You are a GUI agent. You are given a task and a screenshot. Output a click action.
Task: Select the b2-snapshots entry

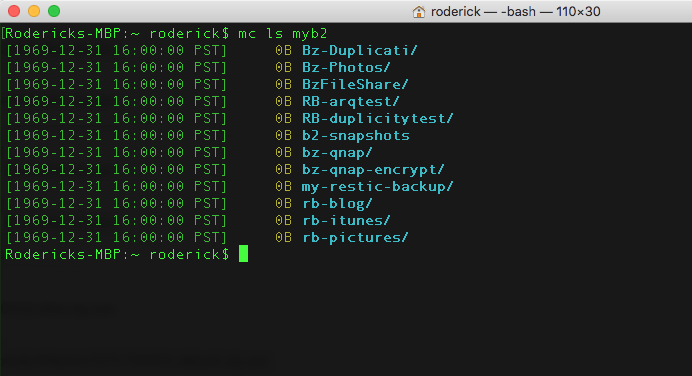(356, 135)
